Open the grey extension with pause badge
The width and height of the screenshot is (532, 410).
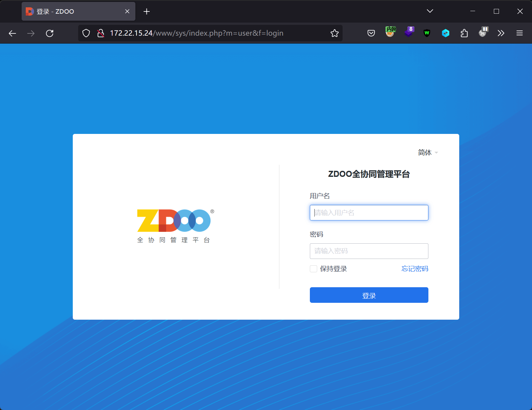[x=483, y=32]
